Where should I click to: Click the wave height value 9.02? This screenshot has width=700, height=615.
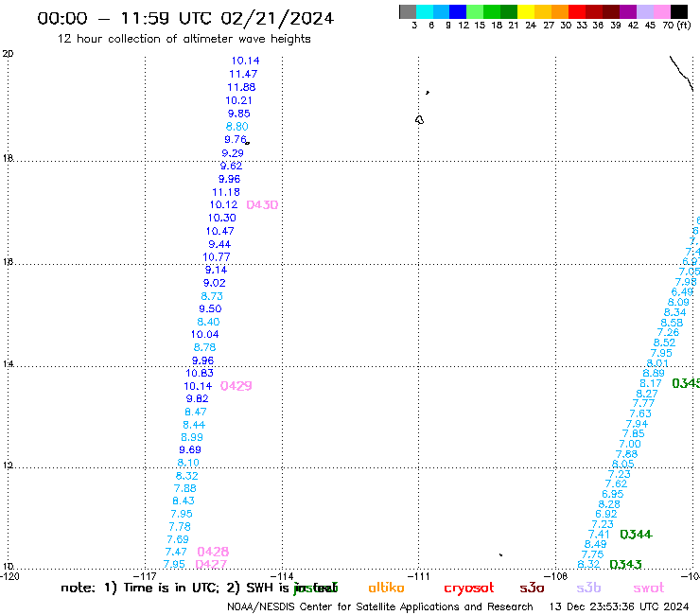tap(215, 283)
